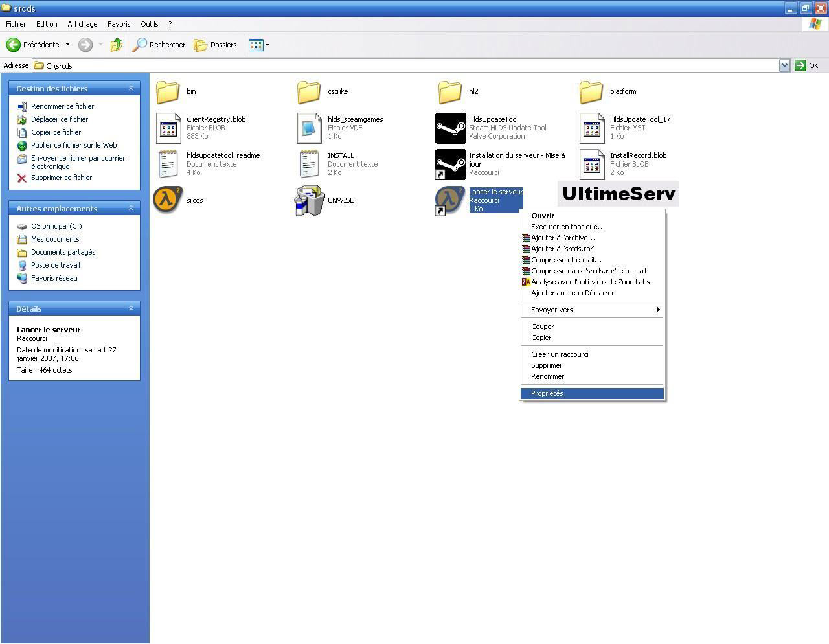The image size is (829, 644).
Task: Choose Ajouter à "srcds.rar" entry
Action: tap(592, 249)
